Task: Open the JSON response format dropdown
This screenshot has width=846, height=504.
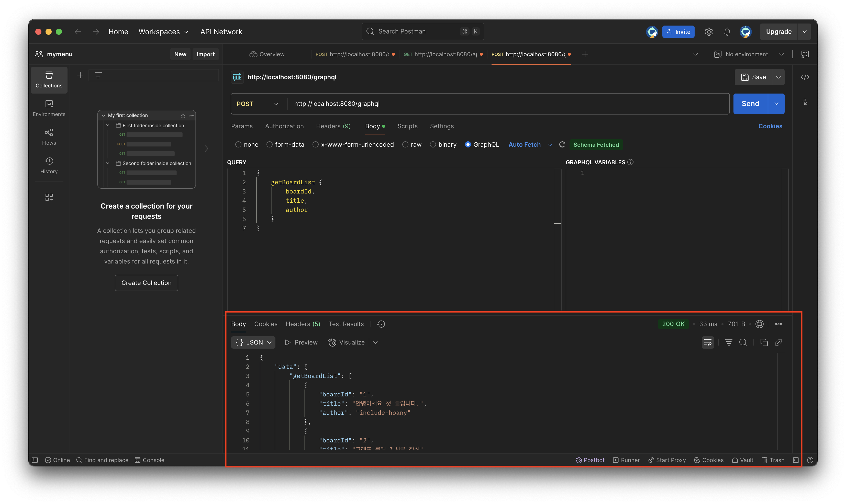Action: click(253, 342)
